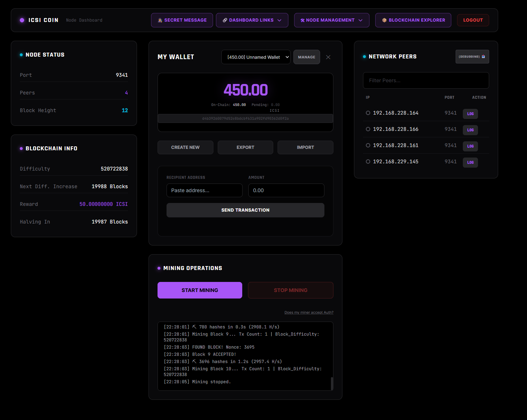Focus the Amount input field

286,190
